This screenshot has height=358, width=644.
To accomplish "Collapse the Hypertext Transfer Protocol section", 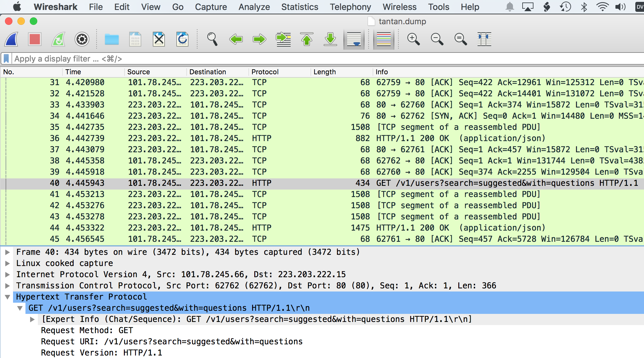I will [7, 297].
